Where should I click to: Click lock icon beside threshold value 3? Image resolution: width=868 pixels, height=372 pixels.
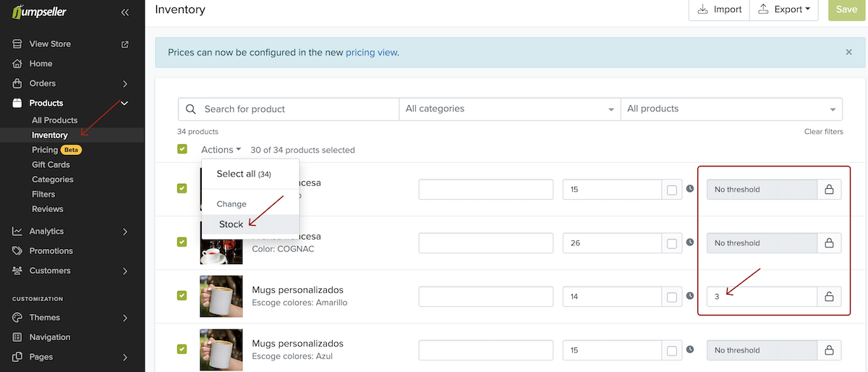(x=830, y=297)
